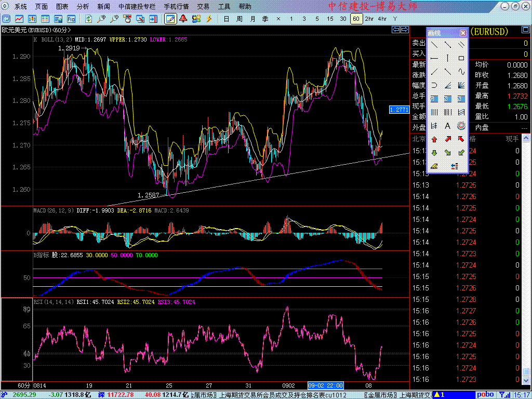Image resolution: width=532 pixels, height=399 pixels.
Task: Click the red alarm bell toolbar icon
Action: click(x=183, y=19)
